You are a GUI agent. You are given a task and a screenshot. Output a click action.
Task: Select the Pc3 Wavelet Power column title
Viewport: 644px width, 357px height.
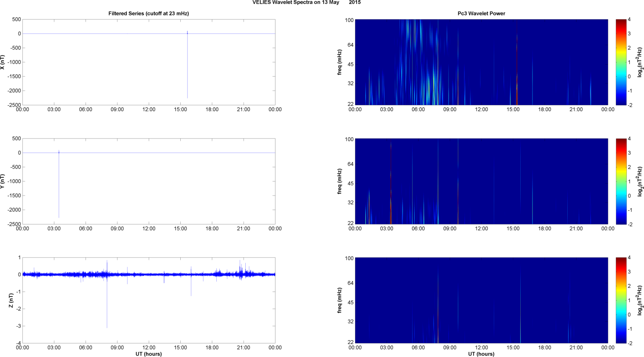[x=481, y=13]
